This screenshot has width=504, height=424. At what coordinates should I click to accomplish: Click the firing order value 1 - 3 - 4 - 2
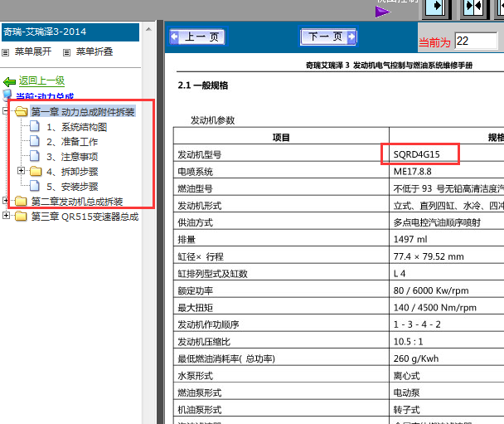tap(417, 324)
